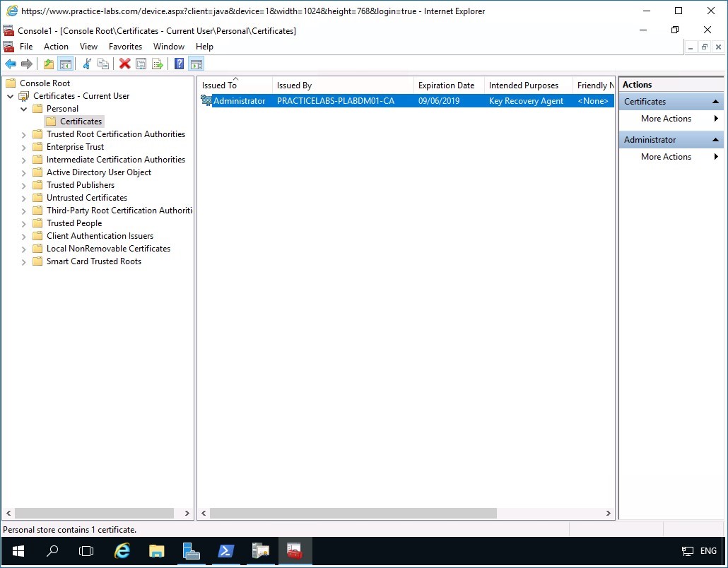
Task: Expand the Untrusted Certificates node
Action: pyautogui.click(x=23, y=197)
